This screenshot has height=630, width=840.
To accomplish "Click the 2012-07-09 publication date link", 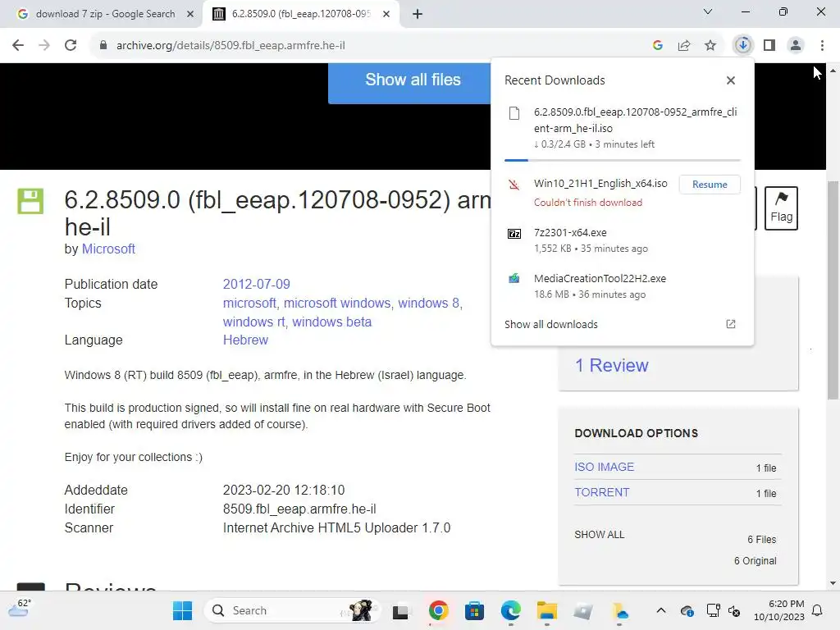I will pos(256,284).
